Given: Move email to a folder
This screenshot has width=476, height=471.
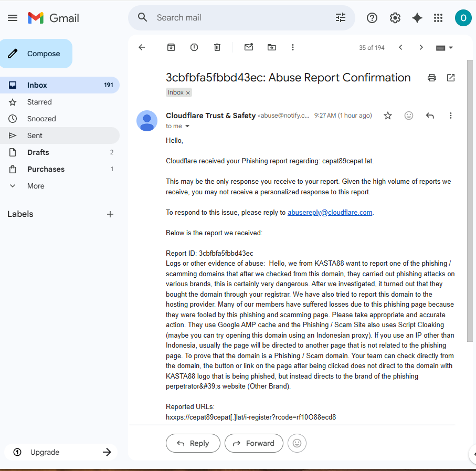Looking at the screenshot, I should [x=272, y=47].
